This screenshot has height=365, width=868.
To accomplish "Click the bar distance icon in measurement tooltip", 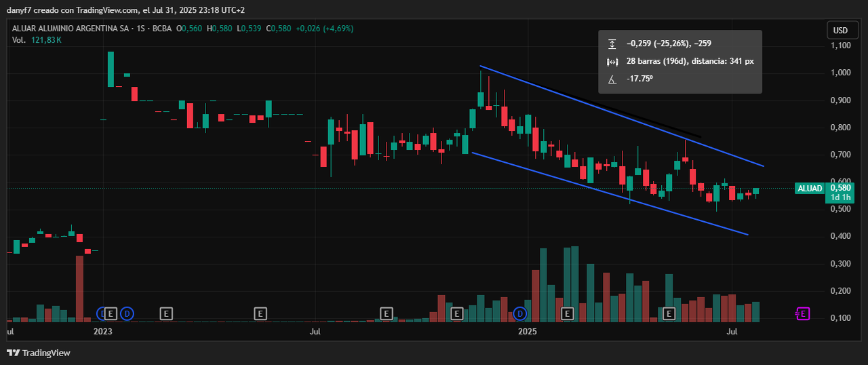I will [x=612, y=61].
